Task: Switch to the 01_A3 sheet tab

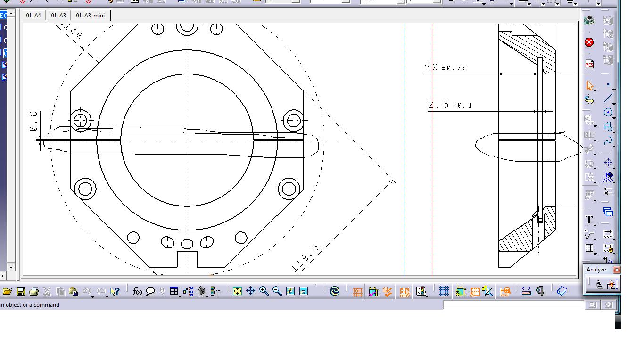Action: click(58, 16)
